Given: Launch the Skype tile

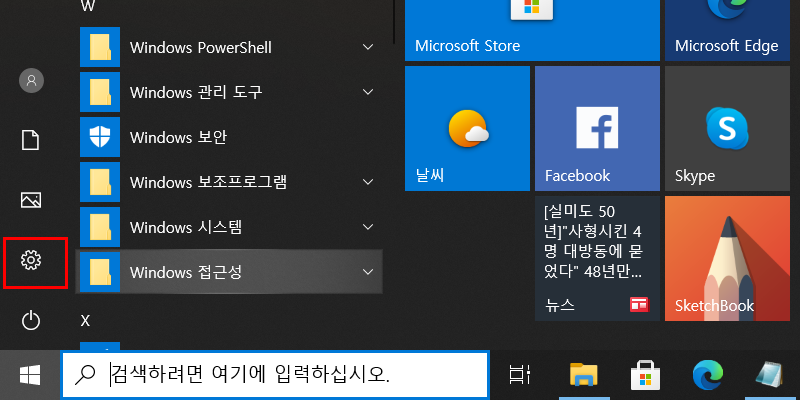Looking at the screenshot, I should 727,129.
